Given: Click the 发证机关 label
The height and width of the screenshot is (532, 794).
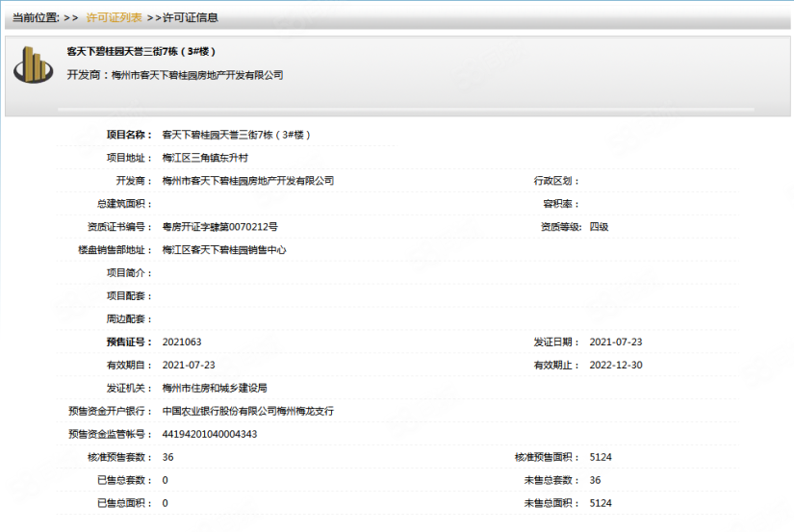Looking at the screenshot, I should pos(129,388).
